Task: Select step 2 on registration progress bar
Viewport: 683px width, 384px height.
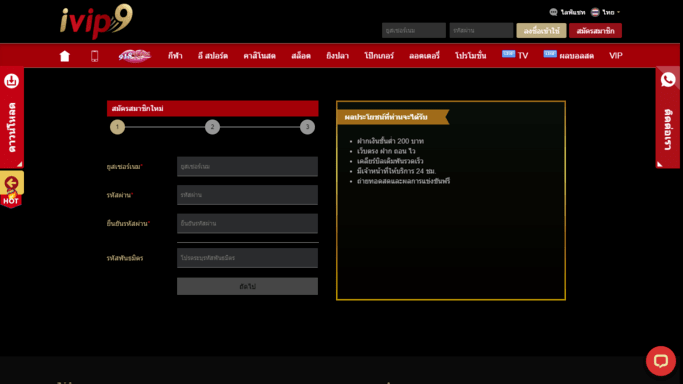Action: point(213,127)
